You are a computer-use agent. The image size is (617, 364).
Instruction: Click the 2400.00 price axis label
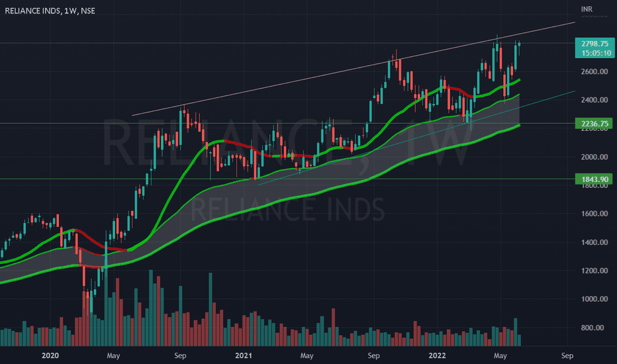point(594,100)
